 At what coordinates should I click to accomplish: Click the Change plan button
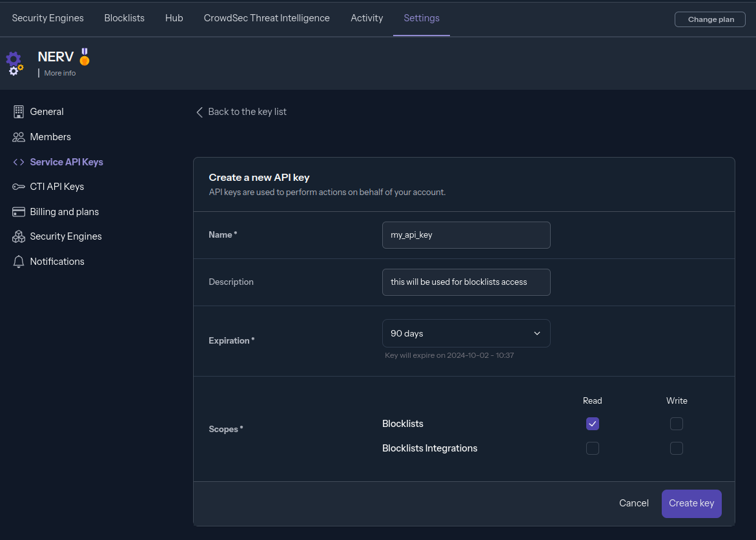(710, 19)
